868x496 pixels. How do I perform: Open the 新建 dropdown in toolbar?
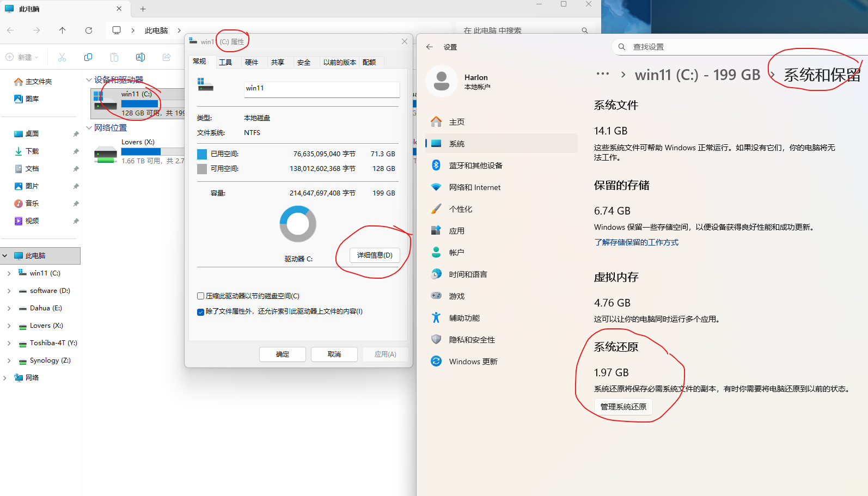coord(22,57)
